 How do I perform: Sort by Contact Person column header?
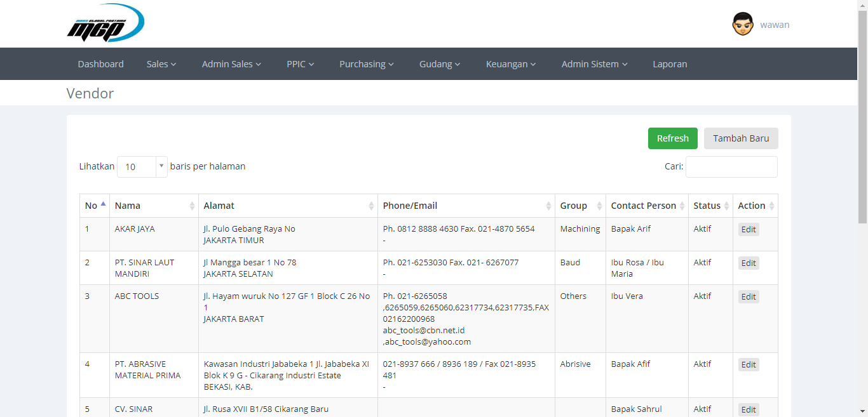tap(647, 206)
